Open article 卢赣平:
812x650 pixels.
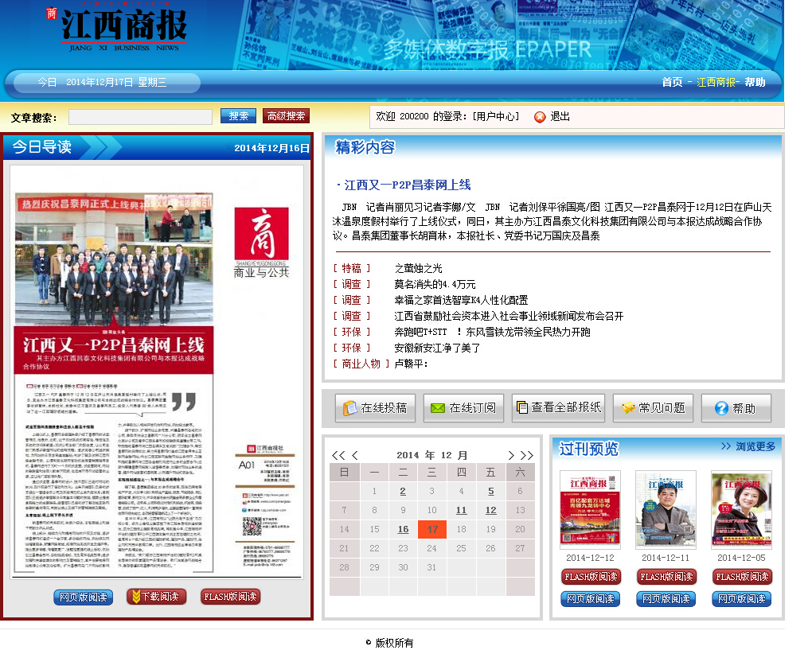(412, 364)
